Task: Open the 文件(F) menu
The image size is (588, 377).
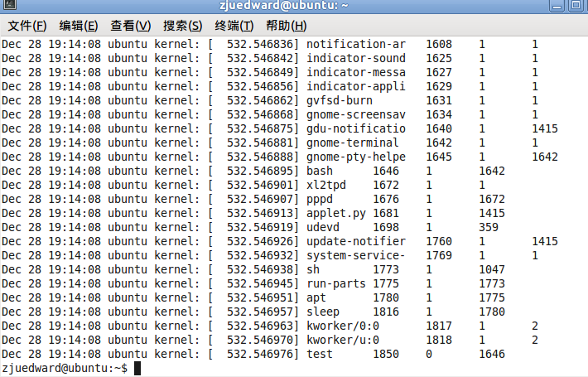Action: [27, 26]
